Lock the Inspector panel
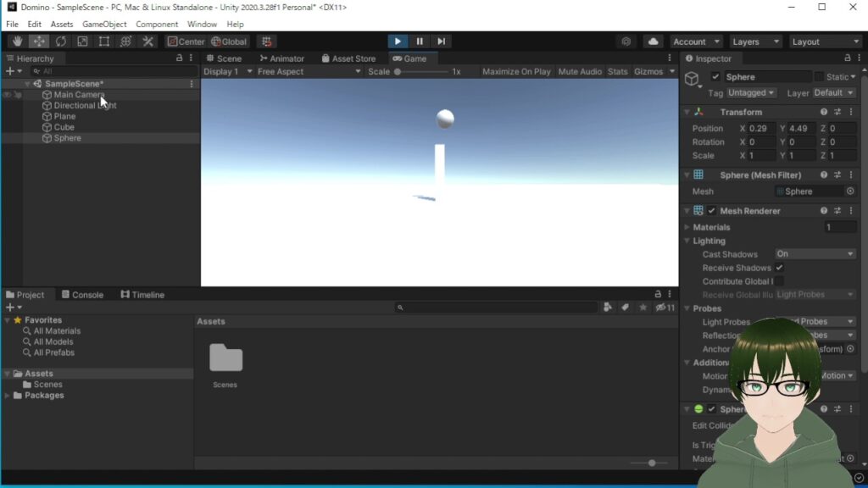Viewport: 868px width, 488px height. tap(848, 58)
